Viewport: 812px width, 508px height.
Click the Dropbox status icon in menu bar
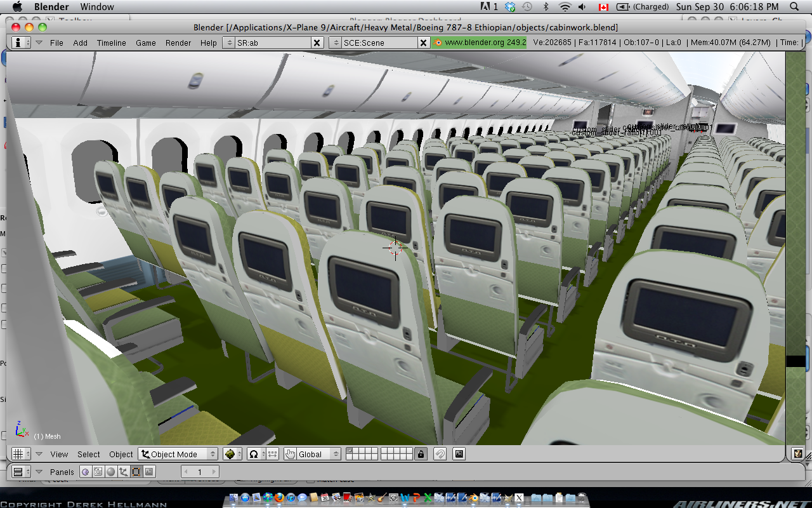click(x=510, y=6)
